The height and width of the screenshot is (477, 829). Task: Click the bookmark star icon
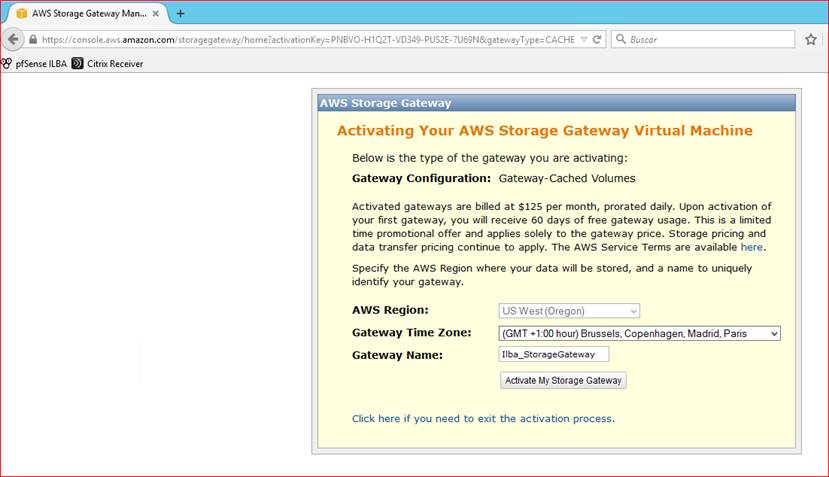pos(810,40)
